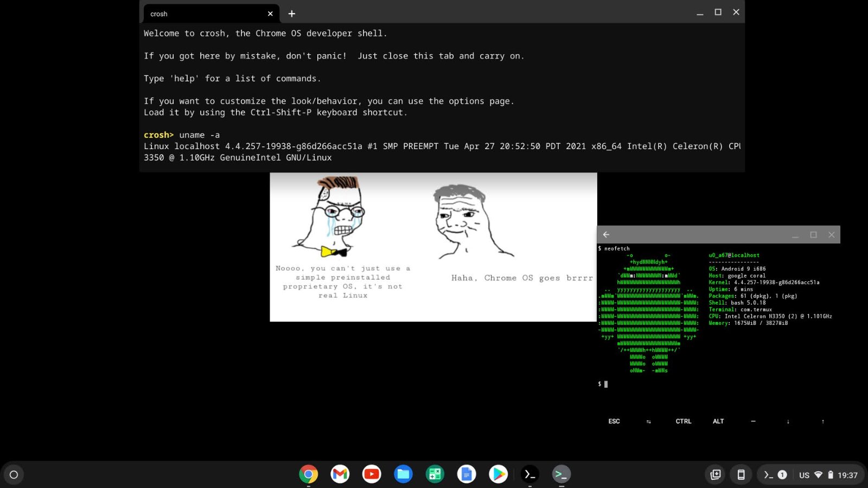
Task: Click 'Haha, Chrome OS goes brrrr' caption
Action: pos(522,278)
